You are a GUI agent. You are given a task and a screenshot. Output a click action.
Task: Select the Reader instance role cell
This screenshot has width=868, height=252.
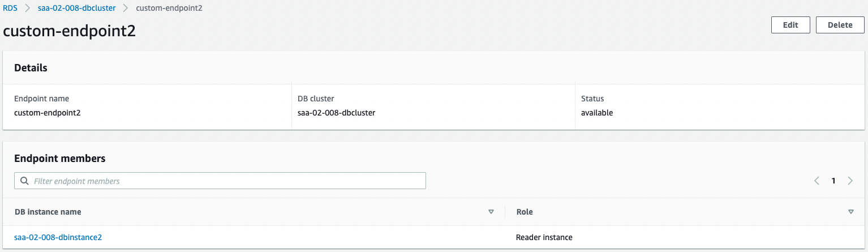544,237
